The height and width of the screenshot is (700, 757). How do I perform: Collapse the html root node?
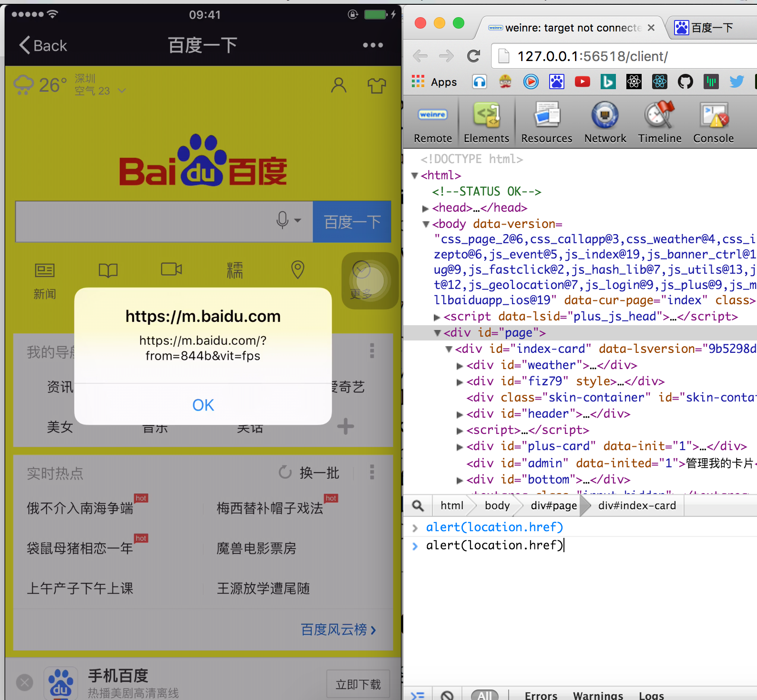point(415,175)
